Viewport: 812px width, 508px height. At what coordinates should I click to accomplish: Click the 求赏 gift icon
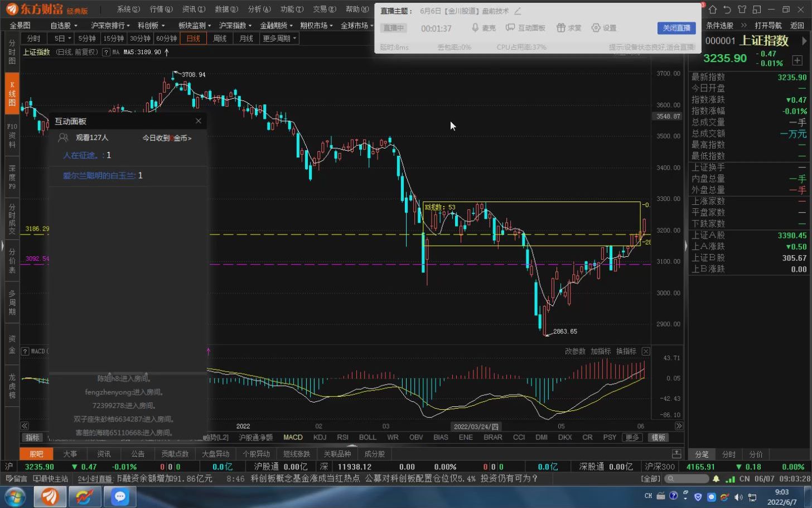(569, 28)
